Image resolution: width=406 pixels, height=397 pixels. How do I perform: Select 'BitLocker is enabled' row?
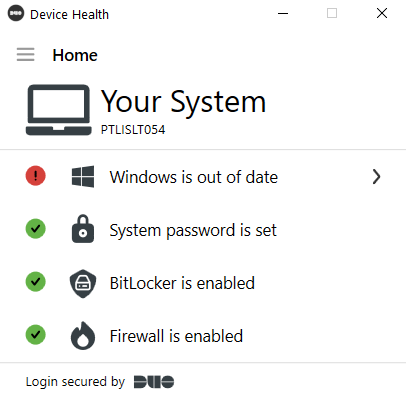(203, 283)
